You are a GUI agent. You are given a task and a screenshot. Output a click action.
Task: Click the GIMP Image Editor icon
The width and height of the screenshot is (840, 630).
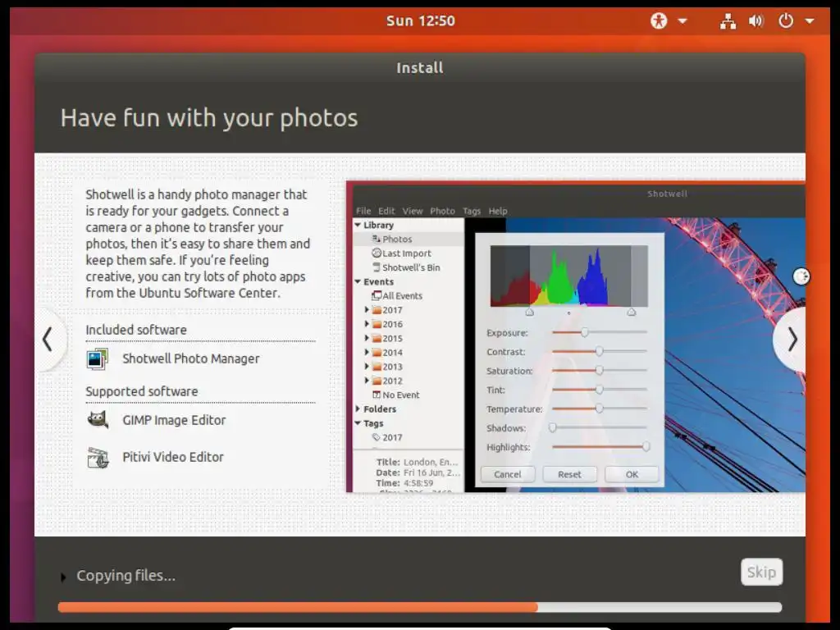click(x=98, y=420)
